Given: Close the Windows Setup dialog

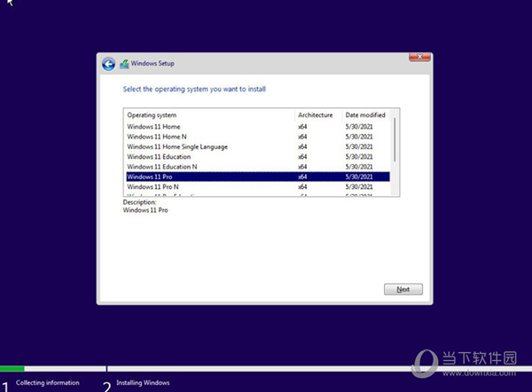Looking at the screenshot, I should (419, 57).
